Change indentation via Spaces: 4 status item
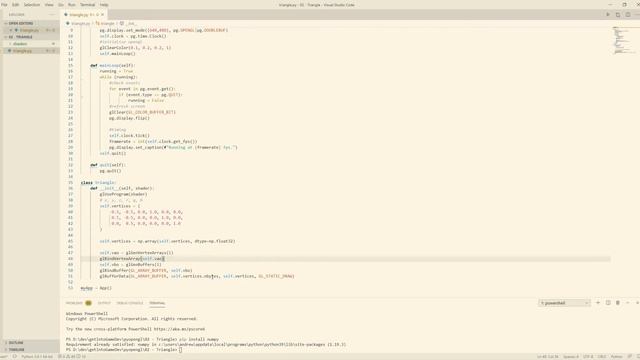The width and height of the screenshot is (640, 360). [571, 357]
